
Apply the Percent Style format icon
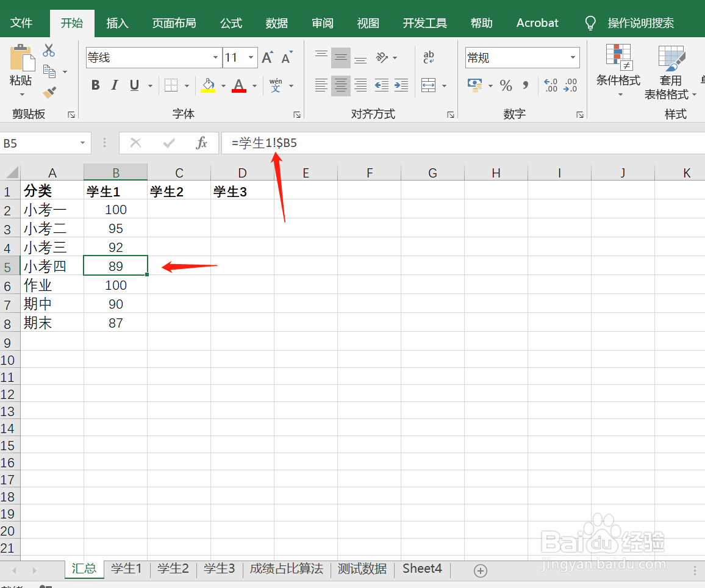[x=506, y=86]
